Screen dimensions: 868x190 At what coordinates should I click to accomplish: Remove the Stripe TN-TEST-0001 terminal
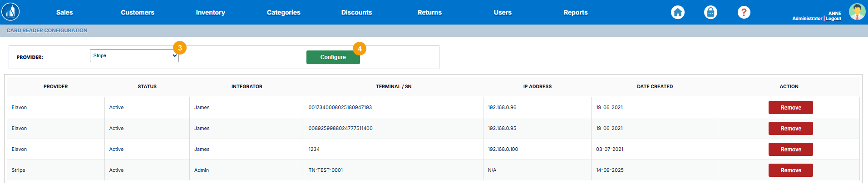790,170
